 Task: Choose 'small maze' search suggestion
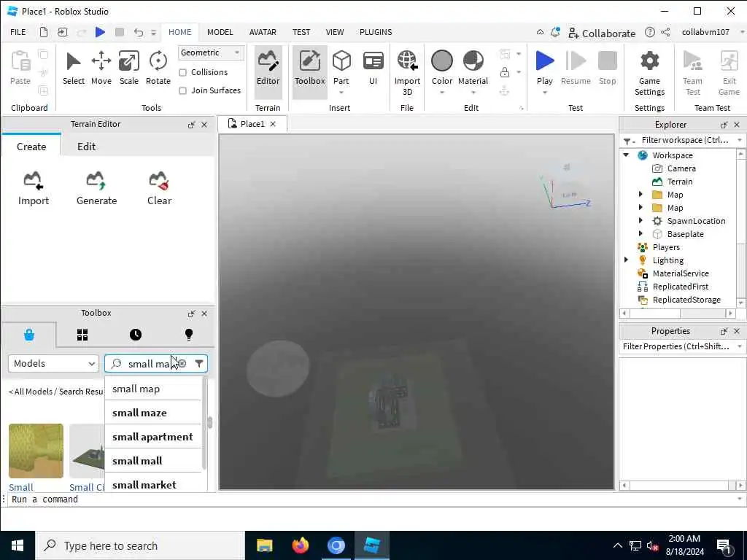coord(153,413)
